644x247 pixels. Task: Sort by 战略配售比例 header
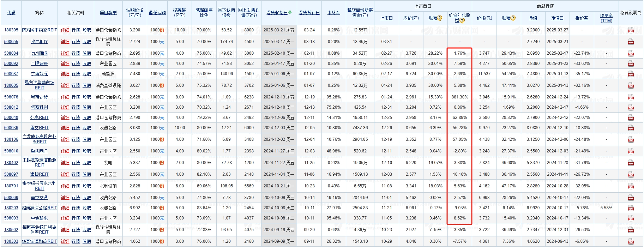tap(204, 12)
